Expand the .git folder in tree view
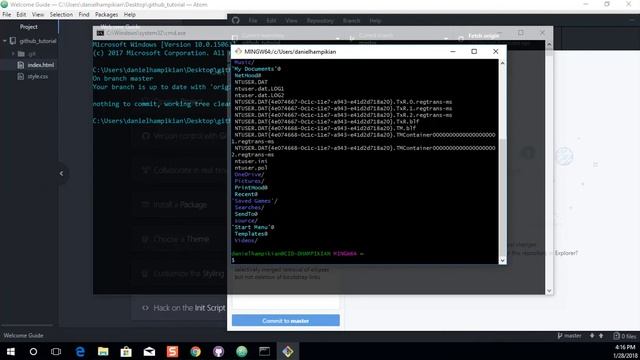 [x=13, y=53]
